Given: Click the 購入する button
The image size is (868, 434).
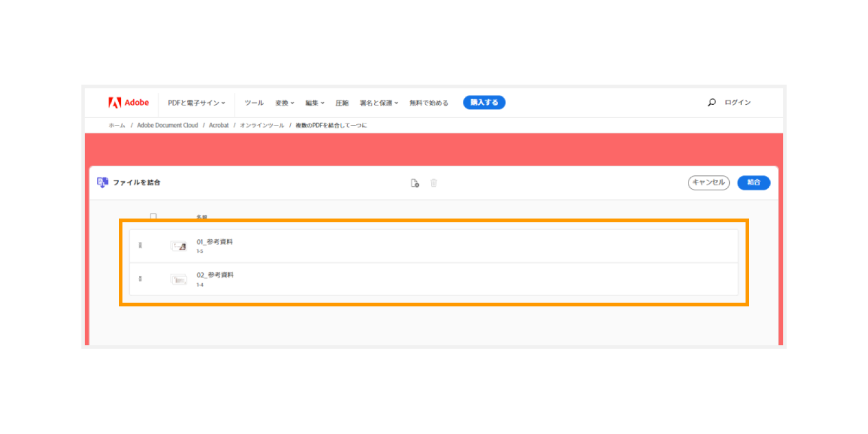Looking at the screenshot, I should coord(484,103).
